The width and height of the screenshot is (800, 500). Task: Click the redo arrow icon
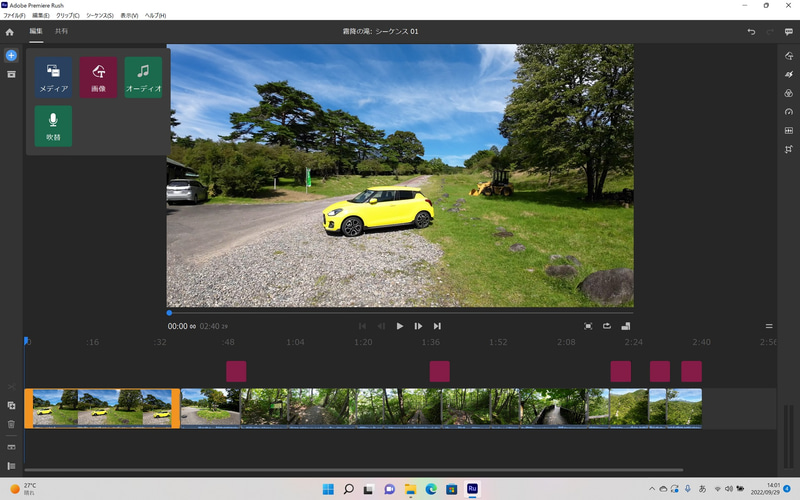770,32
